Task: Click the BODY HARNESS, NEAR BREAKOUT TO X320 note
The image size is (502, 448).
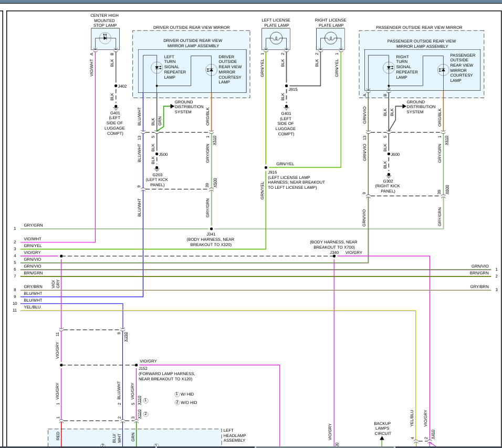Action: tap(211, 242)
